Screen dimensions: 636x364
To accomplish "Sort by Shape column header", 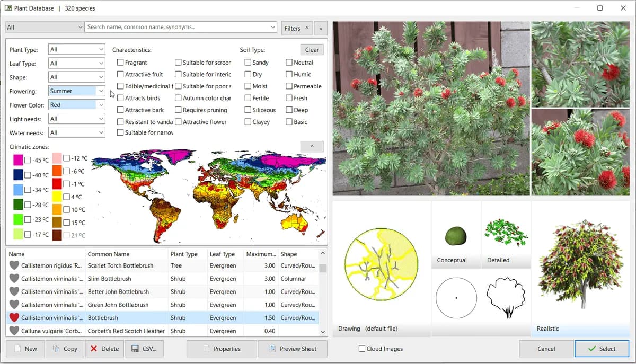I will click(298, 254).
